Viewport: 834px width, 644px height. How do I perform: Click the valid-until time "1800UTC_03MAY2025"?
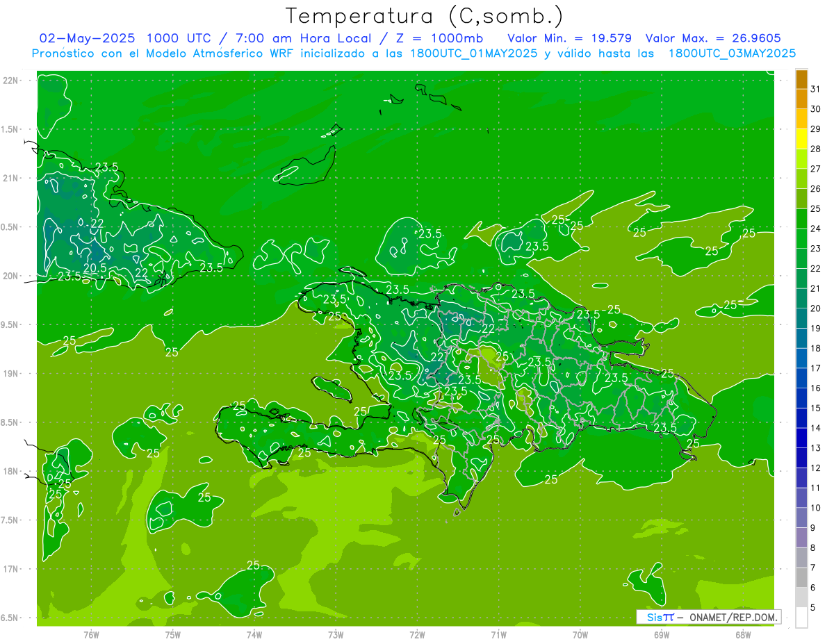click(x=732, y=53)
